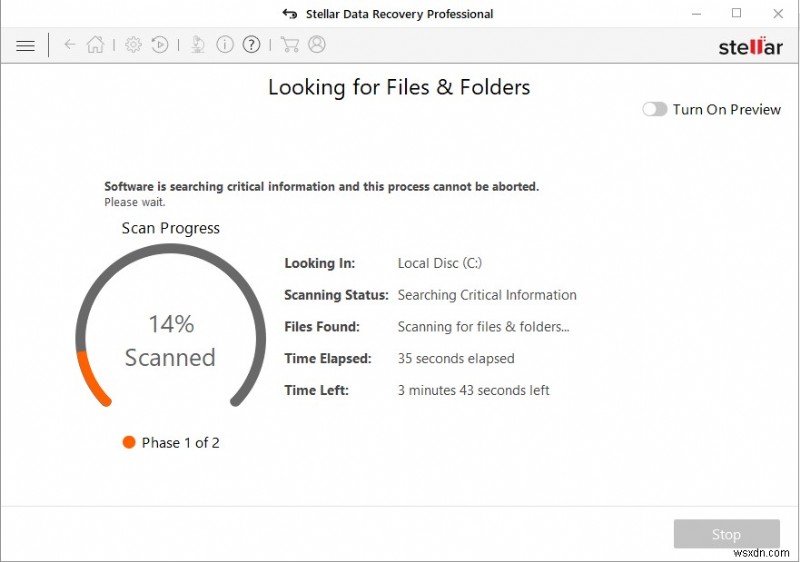Click the shopping cart Buy icon
The width and height of the screenshot is (800, 562).
[290, 45]
